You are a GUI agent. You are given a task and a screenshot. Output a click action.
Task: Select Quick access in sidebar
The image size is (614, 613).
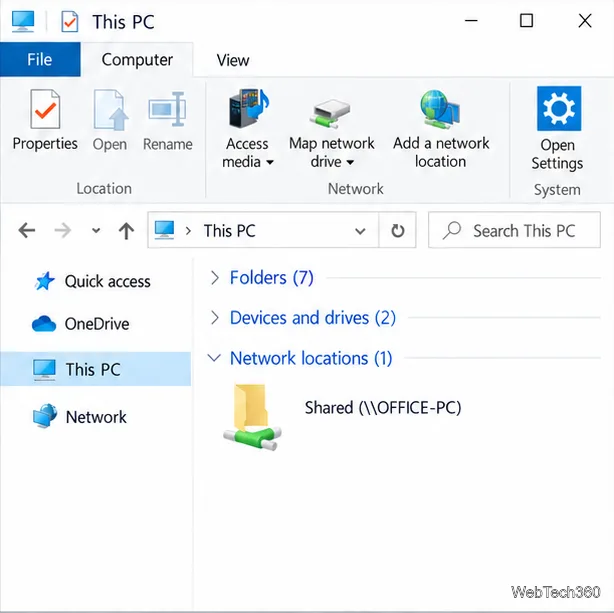click(x=96, y=281)
